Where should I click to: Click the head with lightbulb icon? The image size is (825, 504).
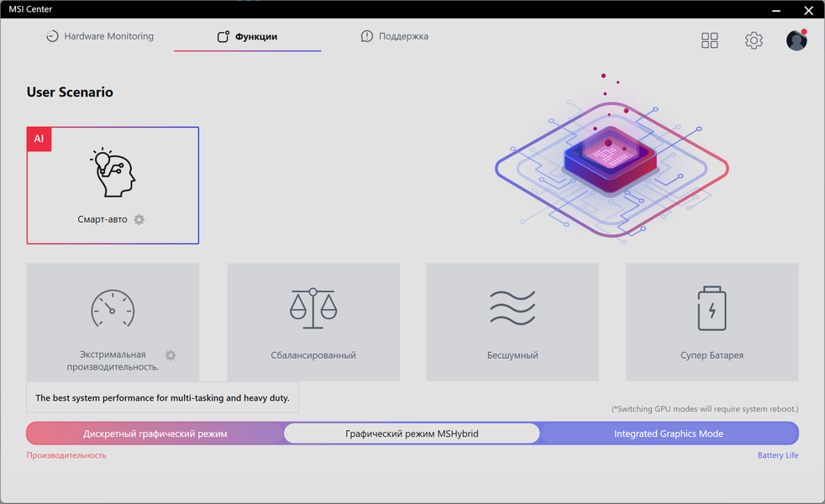[113, 172]
